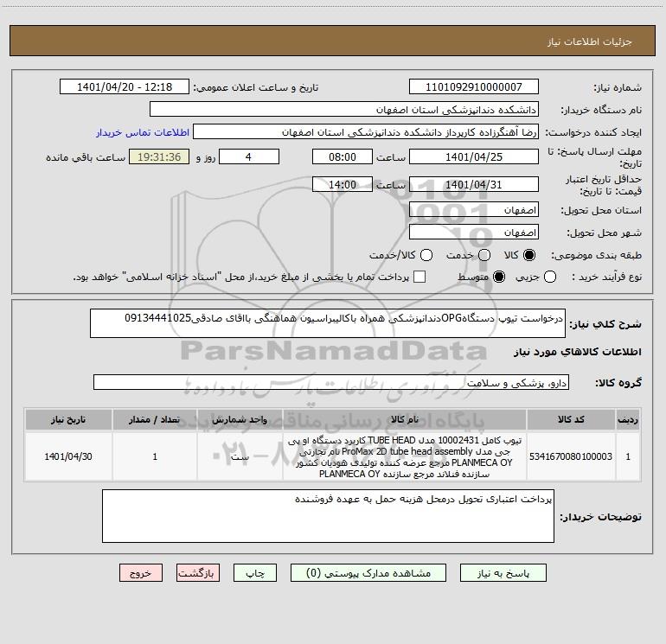Click product code 5341670080100003 cell
The height and width of the screenshot is (644, 666).
click(571, 456)
